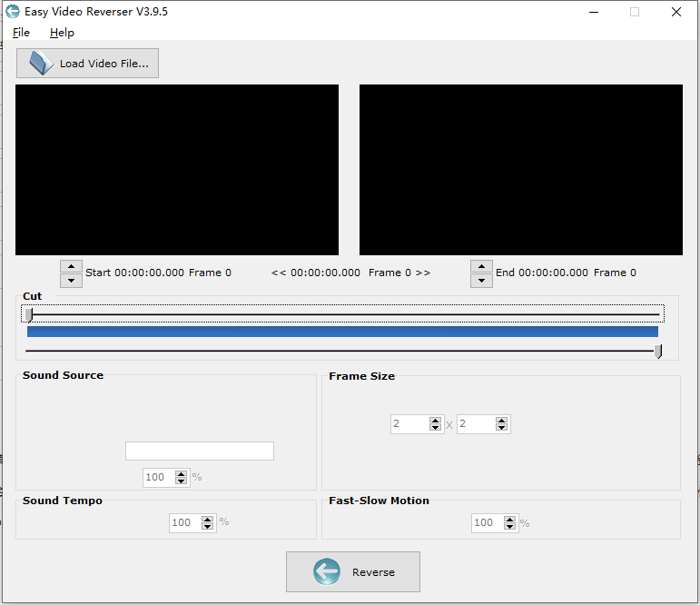Increase Sound Source volume percent
This screenshot has width=700, height=605.
181,473
